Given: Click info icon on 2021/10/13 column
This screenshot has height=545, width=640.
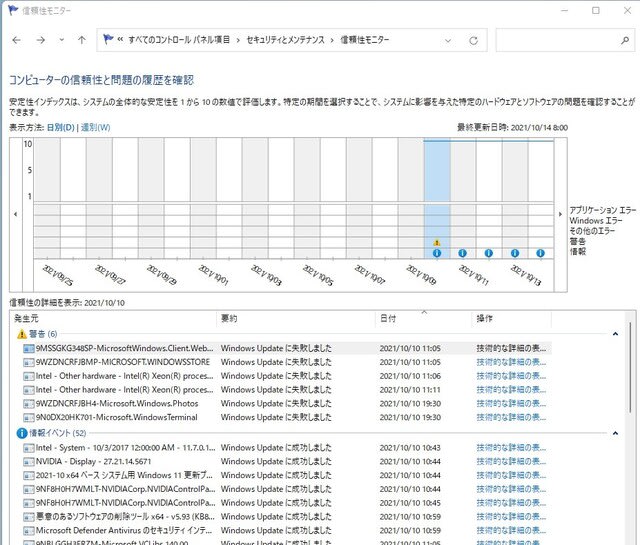Looking at the screenshot, I should pyautogui.click(x=515, y=253).
